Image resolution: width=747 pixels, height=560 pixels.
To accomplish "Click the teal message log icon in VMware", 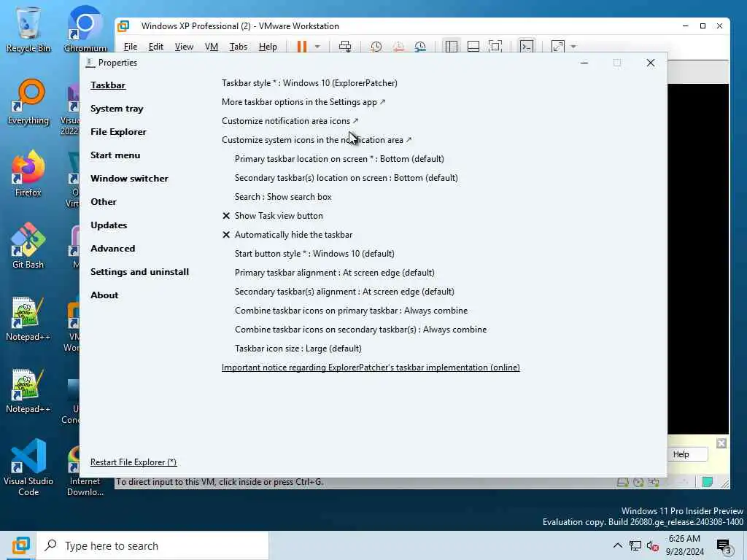I will (708, 482).
